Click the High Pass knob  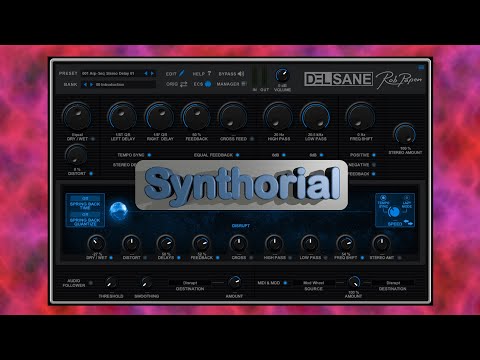click(x=278, y=116)
